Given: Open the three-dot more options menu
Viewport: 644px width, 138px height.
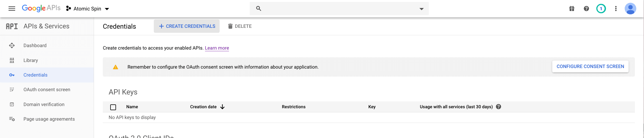Looking at the screenshot, I should (x=616, y=9).
